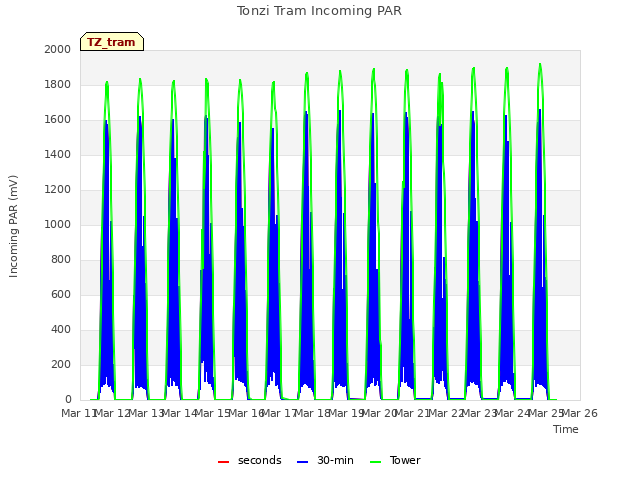Click the 1000 y-axis tick label
Image resolution: width=640 pixels, height=480 pixels.
point(58,224)
